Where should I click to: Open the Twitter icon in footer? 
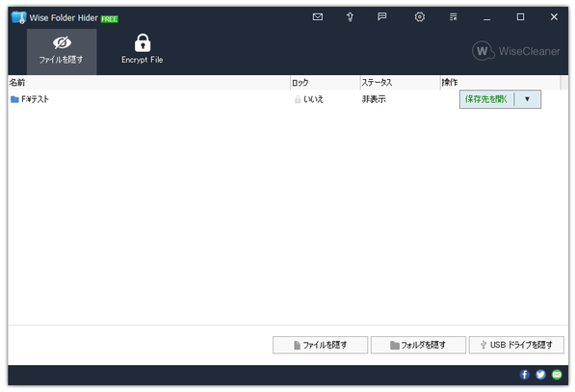[x=540, y=375]
